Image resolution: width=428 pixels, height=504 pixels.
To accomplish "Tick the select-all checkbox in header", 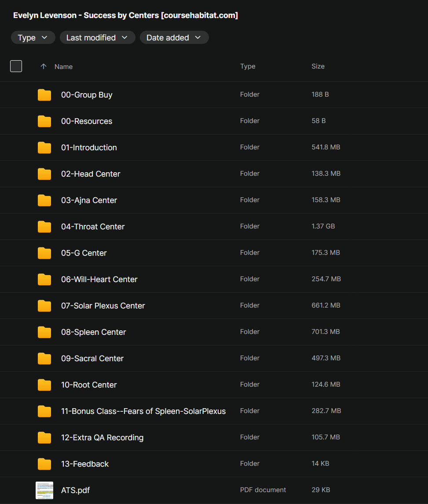I will (16, 66).
